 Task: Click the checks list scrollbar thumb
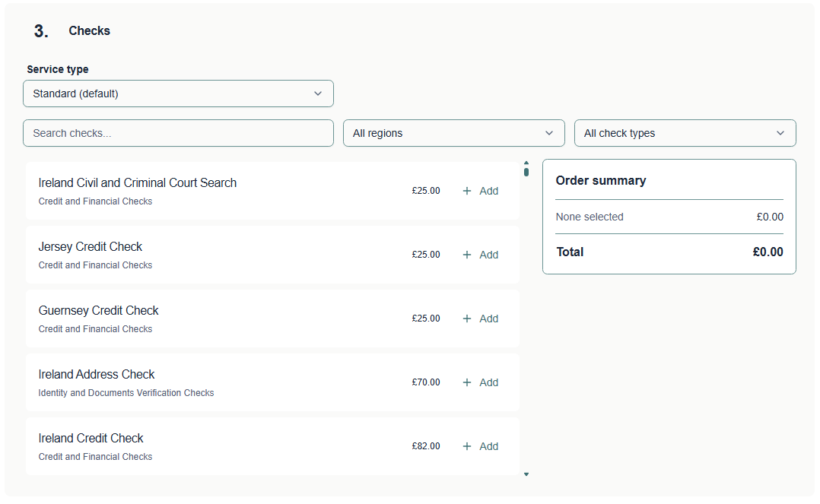coord(526,172)
